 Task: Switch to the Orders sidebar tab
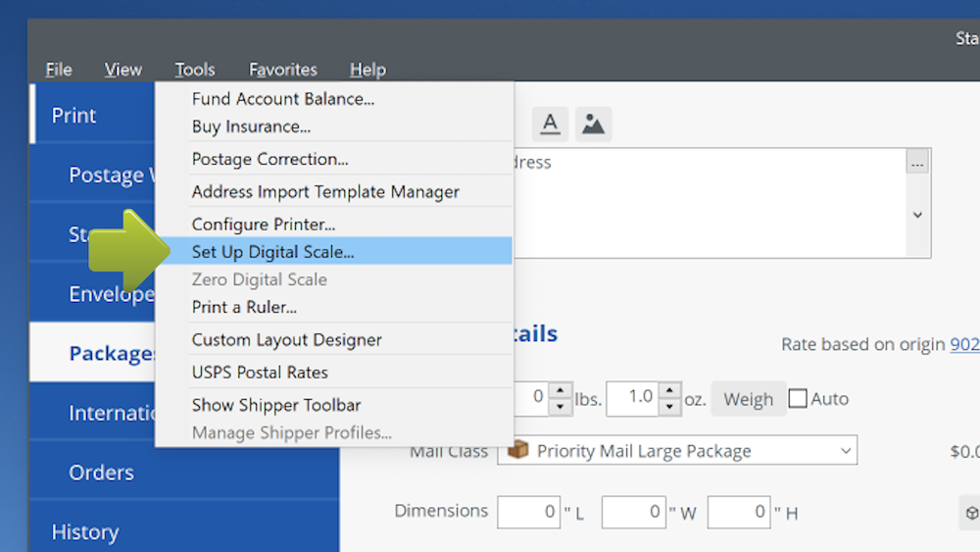coord(101,473)
